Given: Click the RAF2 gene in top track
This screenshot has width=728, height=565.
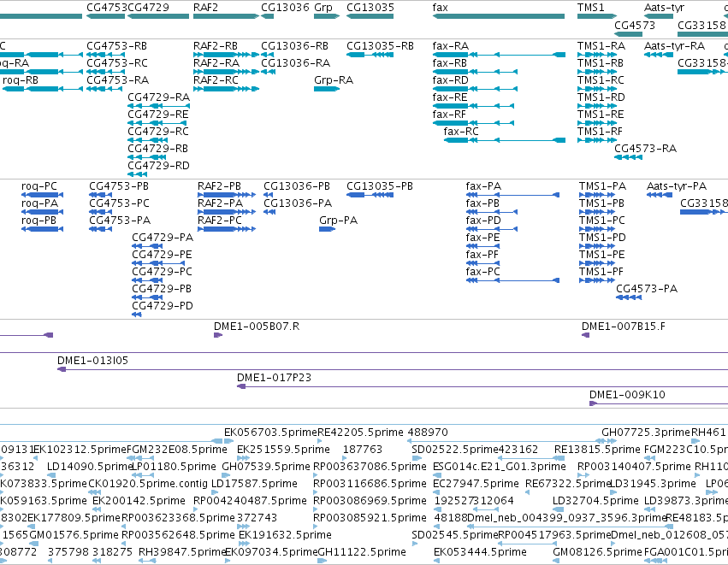Looking at the screenshot, I should [226, 16].
